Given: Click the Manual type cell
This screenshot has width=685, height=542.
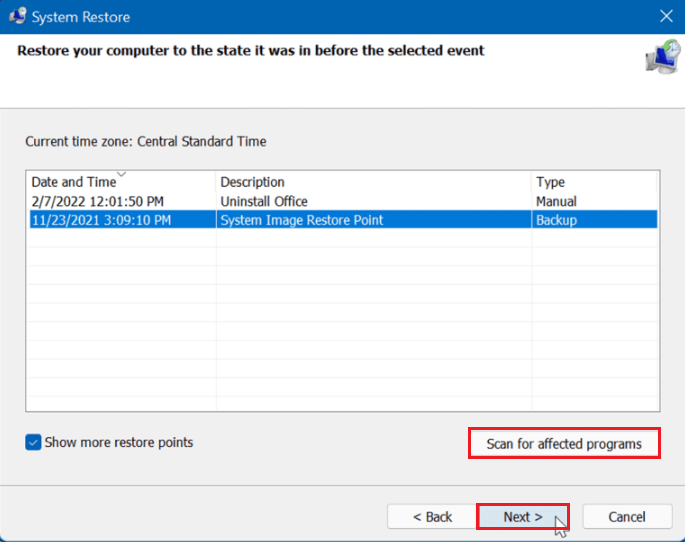Looking at the screenshot, I should [556, 201].
